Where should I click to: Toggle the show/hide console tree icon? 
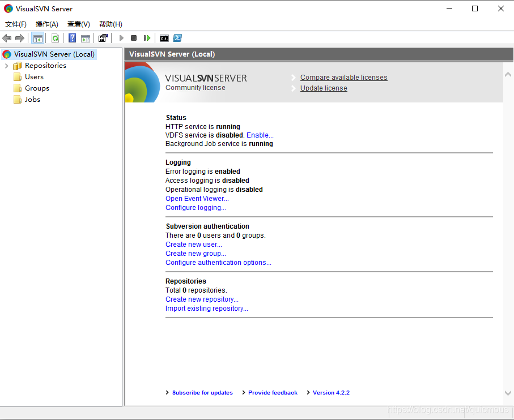click(38, 38)
